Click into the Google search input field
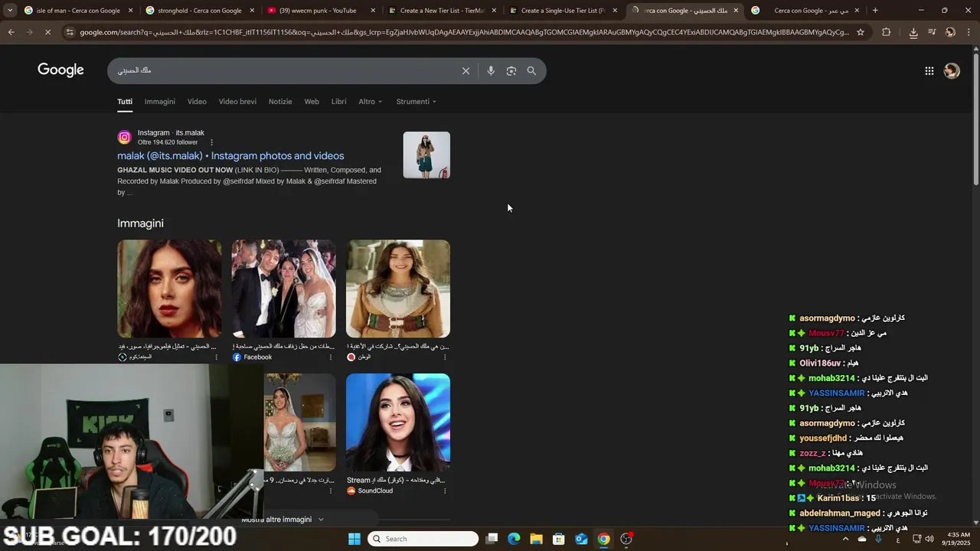The image size is (980, 551). point(283,70)
